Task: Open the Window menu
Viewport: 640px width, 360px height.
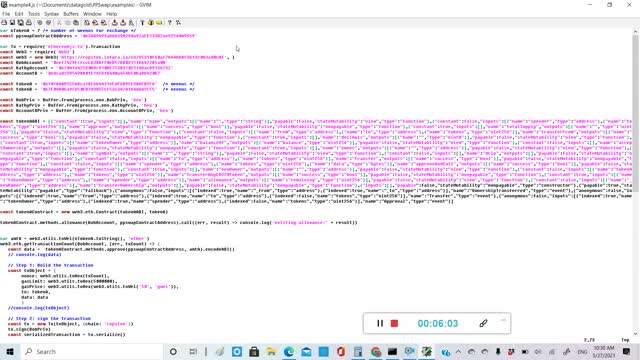Action: coord(92,14)
